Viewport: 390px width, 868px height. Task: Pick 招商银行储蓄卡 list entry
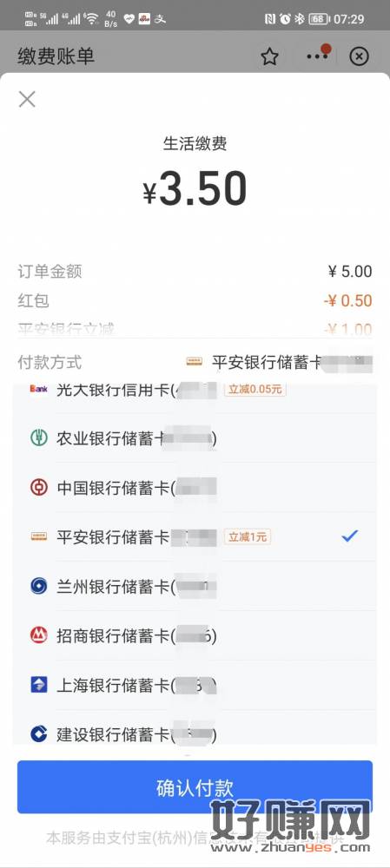click(195, 636)
